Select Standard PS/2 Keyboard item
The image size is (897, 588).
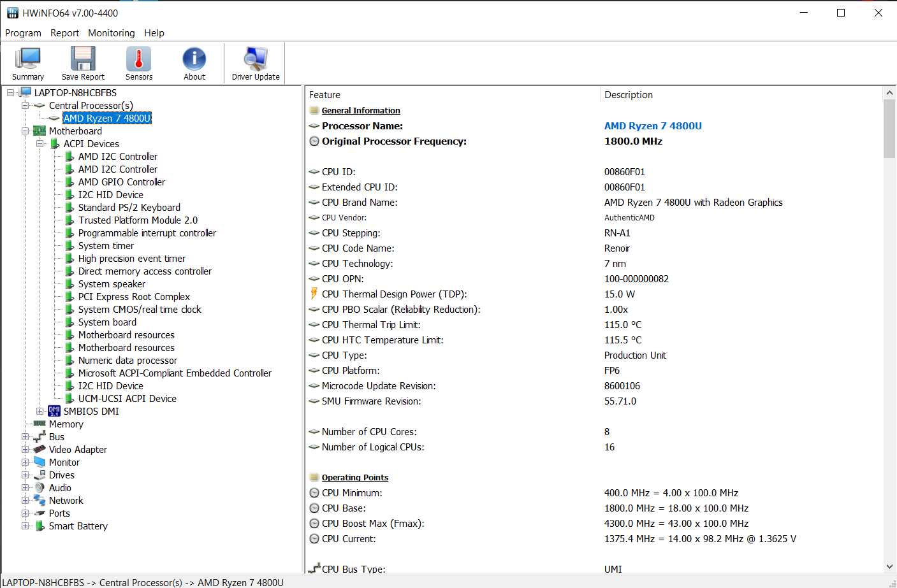(129, 208)
